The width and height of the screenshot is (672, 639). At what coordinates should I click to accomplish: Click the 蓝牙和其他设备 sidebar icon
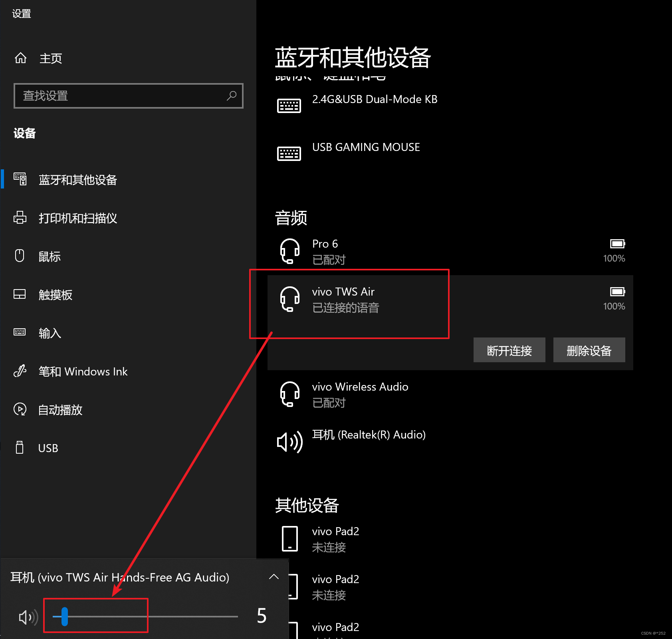tap(20, 179)
